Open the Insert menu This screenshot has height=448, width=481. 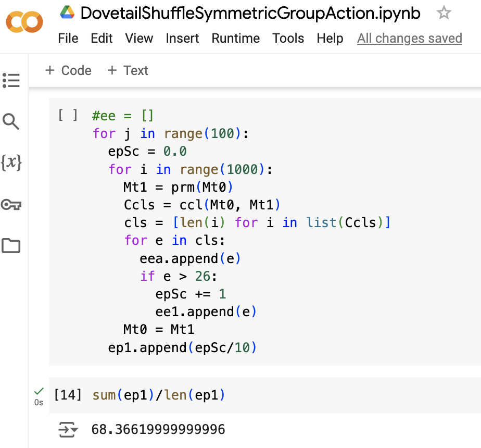[x=182, y=39]
